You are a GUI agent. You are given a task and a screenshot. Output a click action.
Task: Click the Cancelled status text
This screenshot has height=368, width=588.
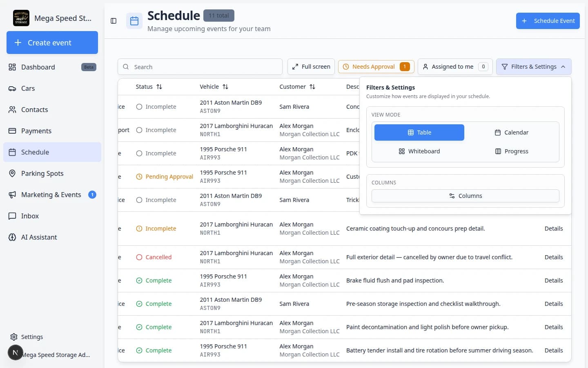click(x=158, y=257)
